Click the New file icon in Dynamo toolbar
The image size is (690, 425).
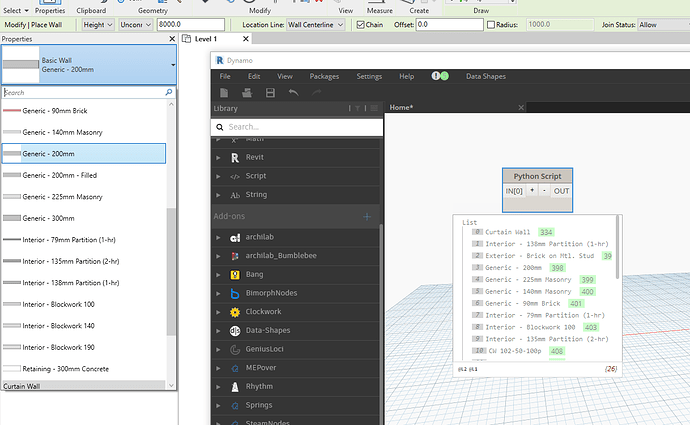click(x=224, y=93)
